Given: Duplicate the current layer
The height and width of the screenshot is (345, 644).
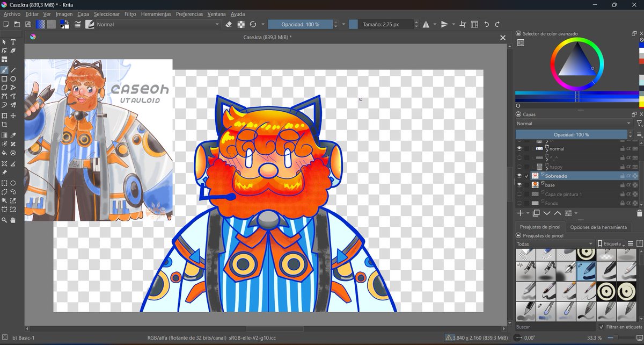Looking at the screenshot, I should [536, 213].
